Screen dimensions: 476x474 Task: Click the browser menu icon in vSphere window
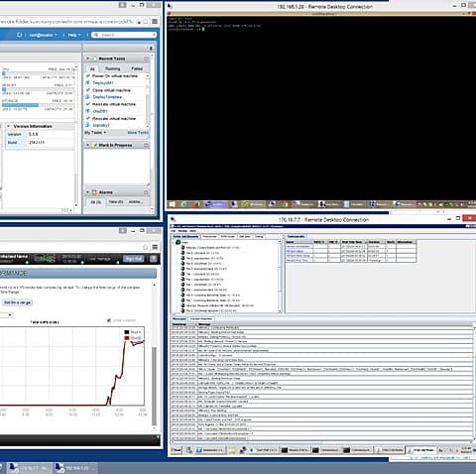(155, 22)
